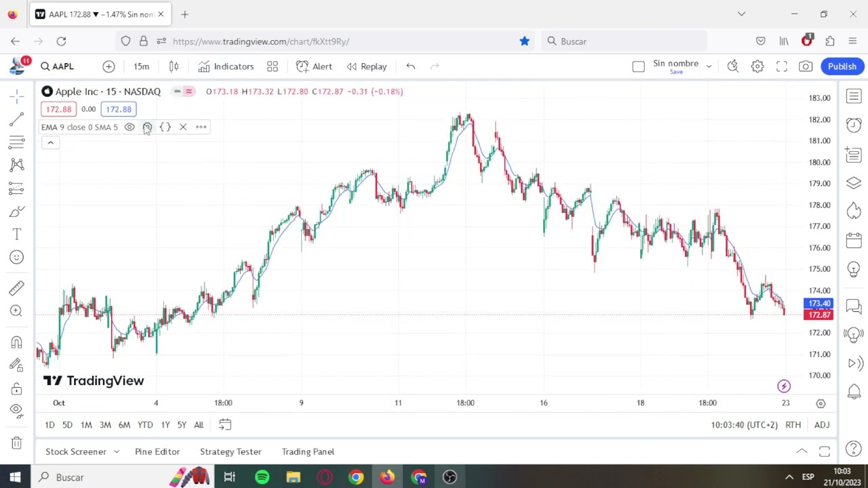
Task: Open more options for EMA indicator
Action: [x=201, y=127]
